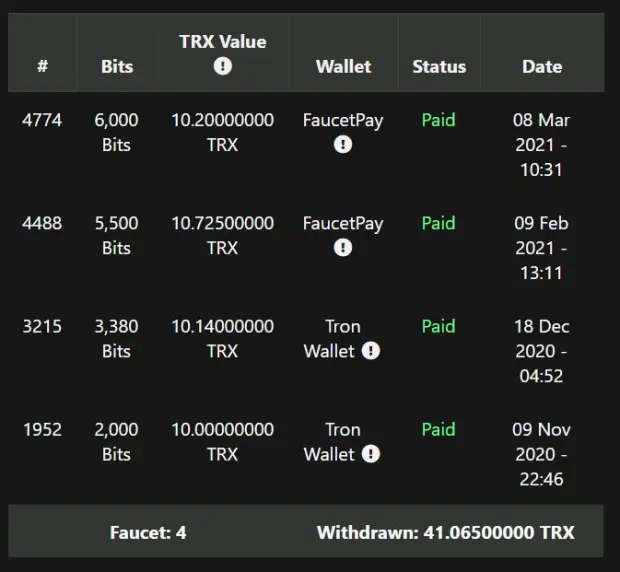Click the Withdrawn 41.06500000 TRX total
This screenshot has height=572, width=620.
(446, 532)
